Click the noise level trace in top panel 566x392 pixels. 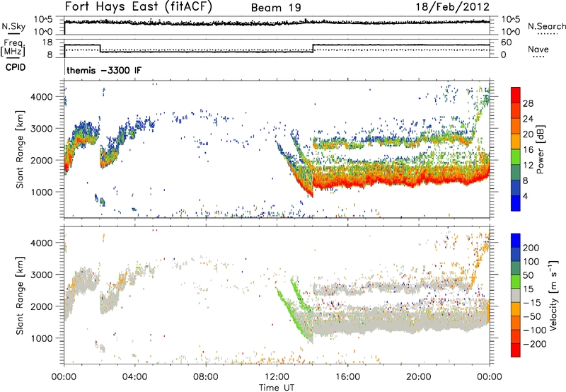tap(277, 23)
